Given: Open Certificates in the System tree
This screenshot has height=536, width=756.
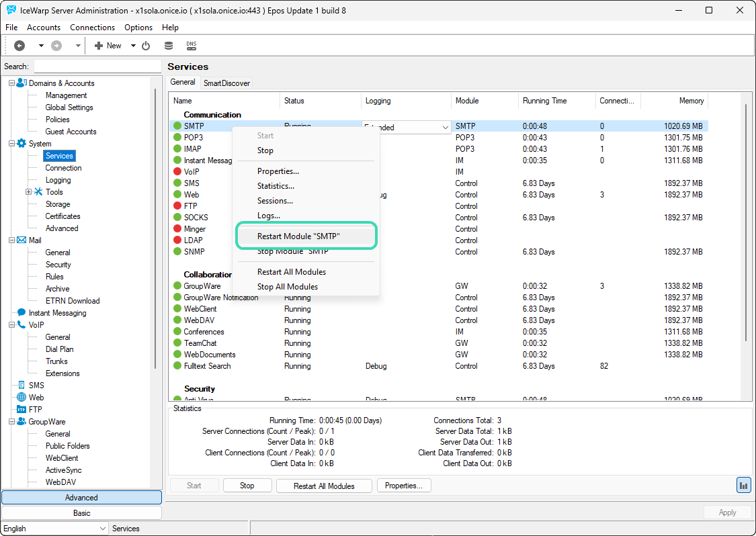Looking at the screenshot, I should coord(62,216).
